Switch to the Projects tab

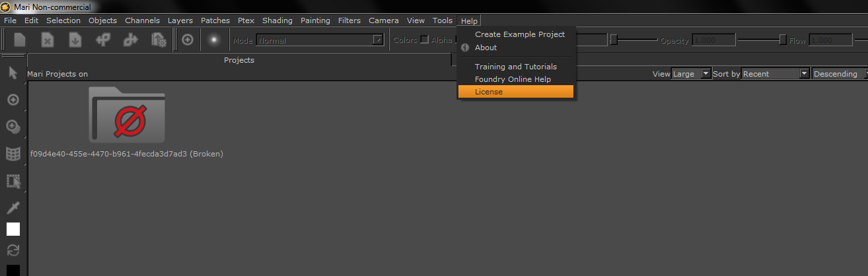239,60
